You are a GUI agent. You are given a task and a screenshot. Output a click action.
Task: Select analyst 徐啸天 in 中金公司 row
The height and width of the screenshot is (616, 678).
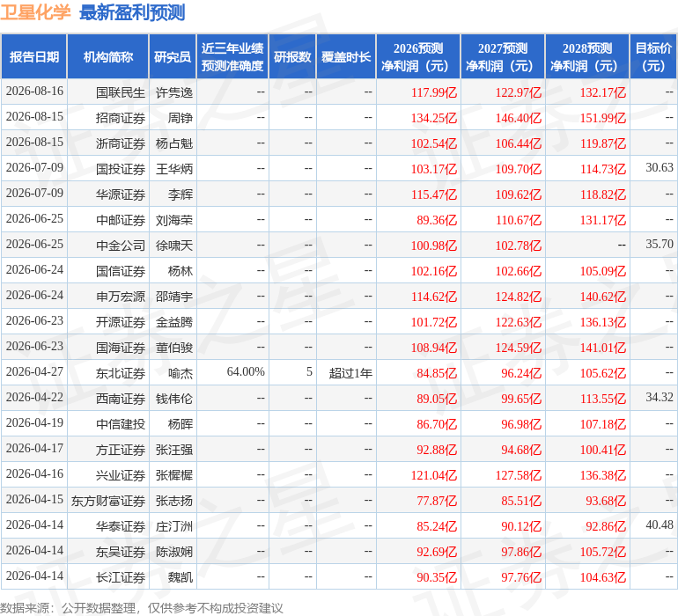click(x=173, y=246)
